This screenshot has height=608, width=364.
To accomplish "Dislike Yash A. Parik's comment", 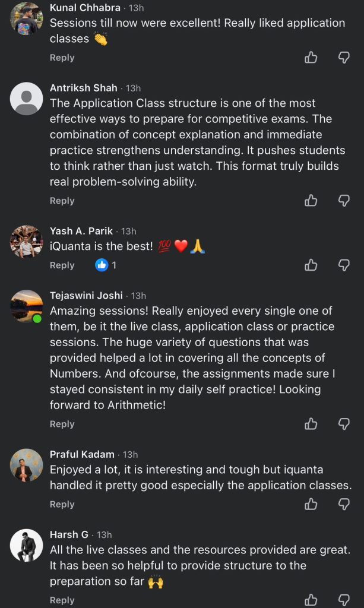I will 344,265.
